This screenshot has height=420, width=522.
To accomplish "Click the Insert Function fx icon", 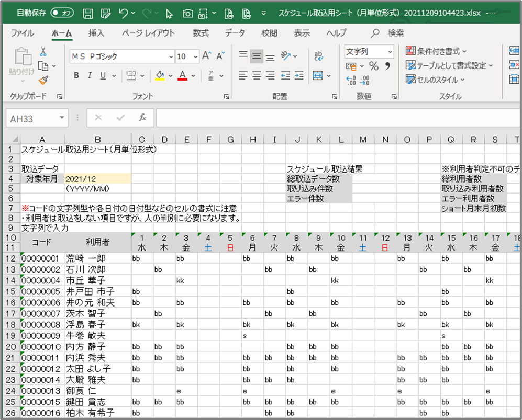I will click(142, 118).
